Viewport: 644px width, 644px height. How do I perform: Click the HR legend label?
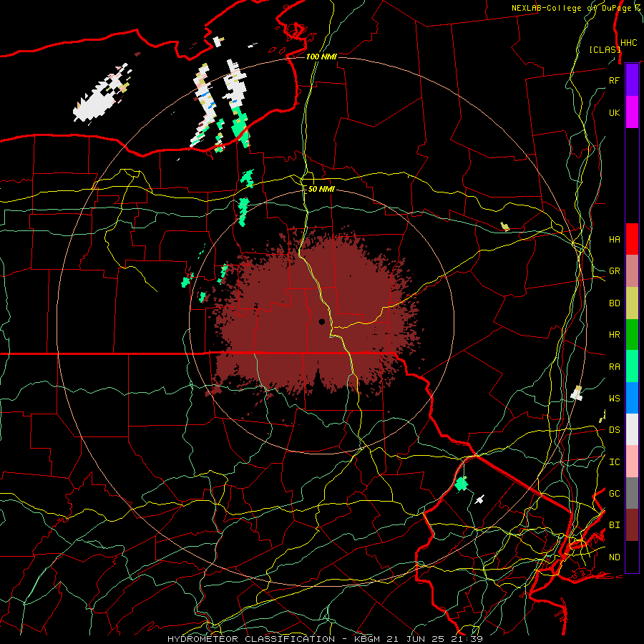[x=614, y=335]
